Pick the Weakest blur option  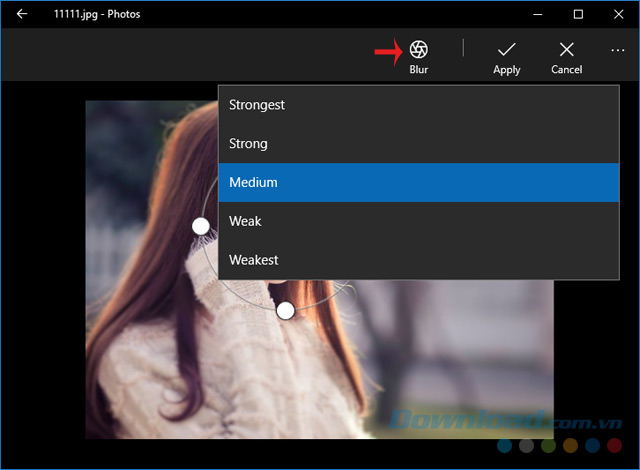(x=419, y=260)
